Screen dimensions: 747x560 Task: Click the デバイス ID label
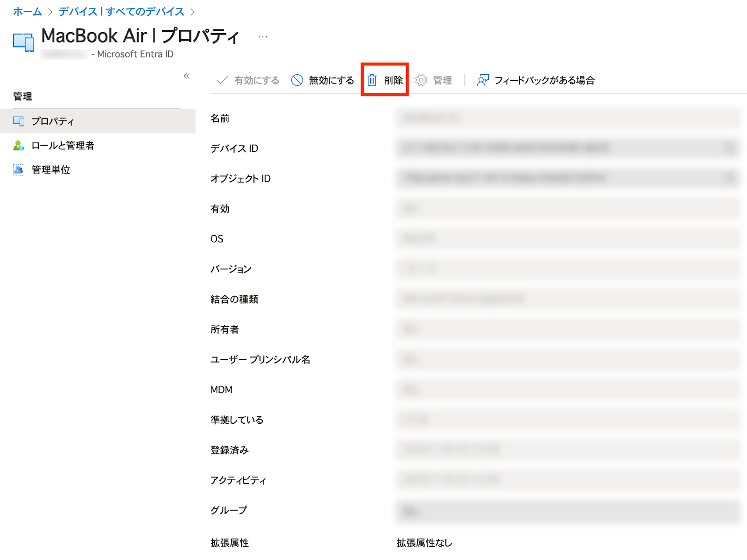coord(234,148)
